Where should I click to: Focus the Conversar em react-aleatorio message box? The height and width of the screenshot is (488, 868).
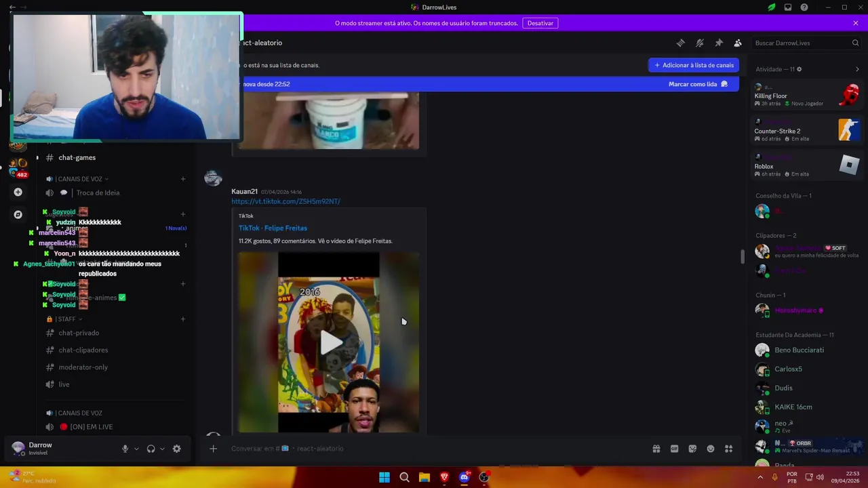[434, 449]
